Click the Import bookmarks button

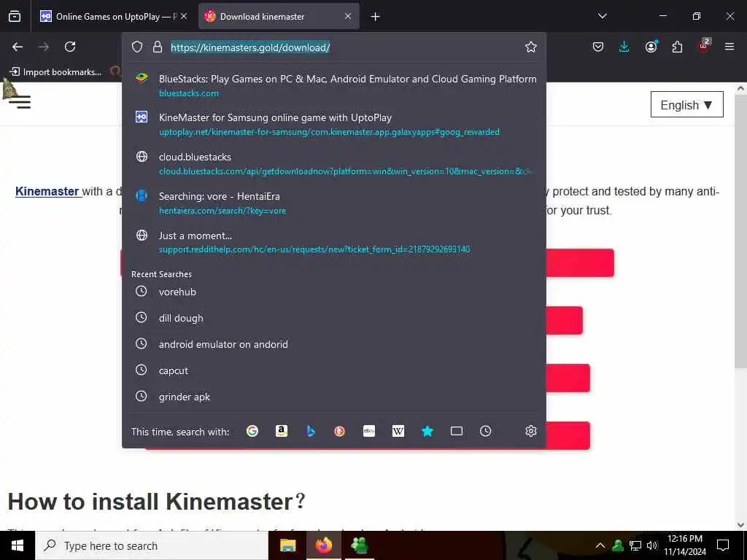point(55,72)
